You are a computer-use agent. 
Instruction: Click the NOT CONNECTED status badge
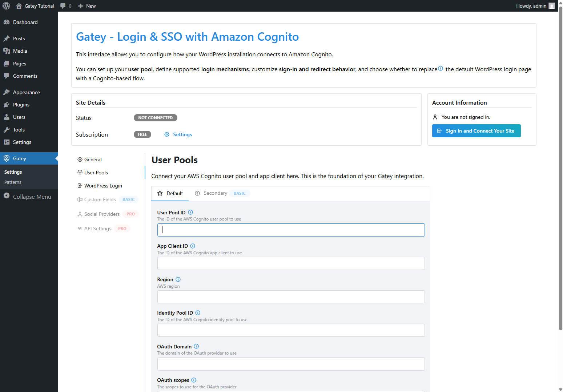pyautogui.click(x=156, y=118)
